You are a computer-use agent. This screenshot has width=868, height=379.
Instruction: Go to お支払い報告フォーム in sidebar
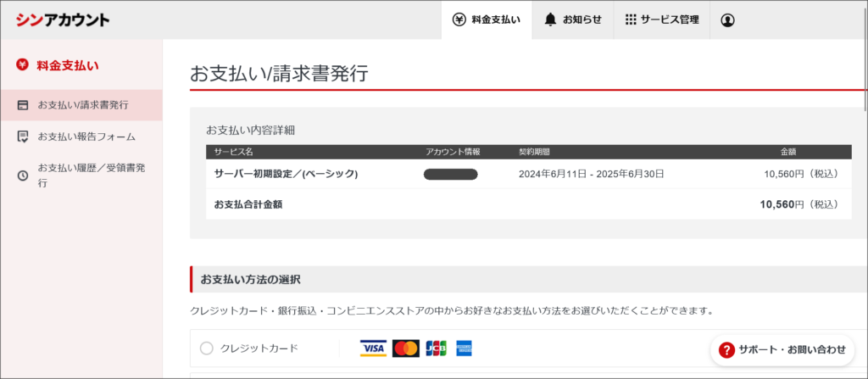(86, 137)
